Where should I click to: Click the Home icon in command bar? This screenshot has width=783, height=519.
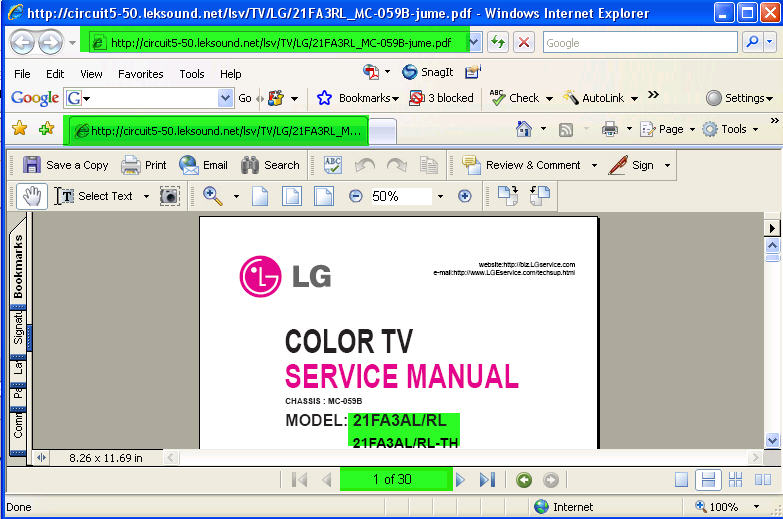523,129
